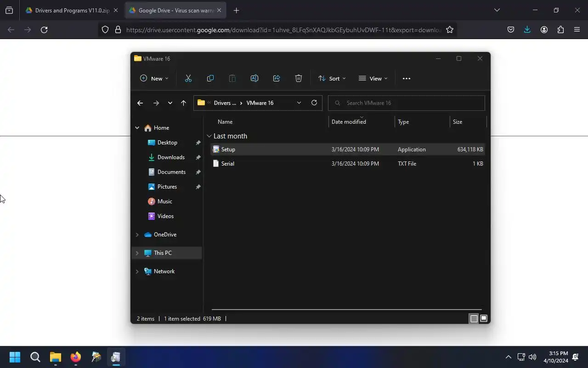Click the Share icon in Explorer toolbar
Viewport: 588px width, 368px height.
pyautogui.click(x=277, y=78)
